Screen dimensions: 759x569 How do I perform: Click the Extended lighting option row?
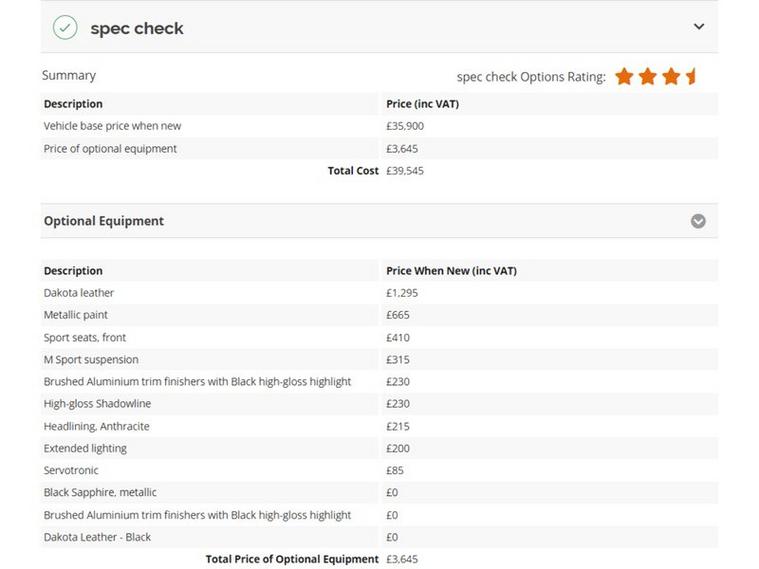(x=85, y=448)
